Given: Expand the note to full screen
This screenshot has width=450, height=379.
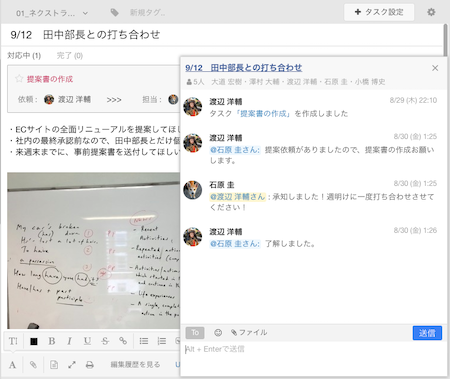Looking at the screenshot, I should pos(72,365).
